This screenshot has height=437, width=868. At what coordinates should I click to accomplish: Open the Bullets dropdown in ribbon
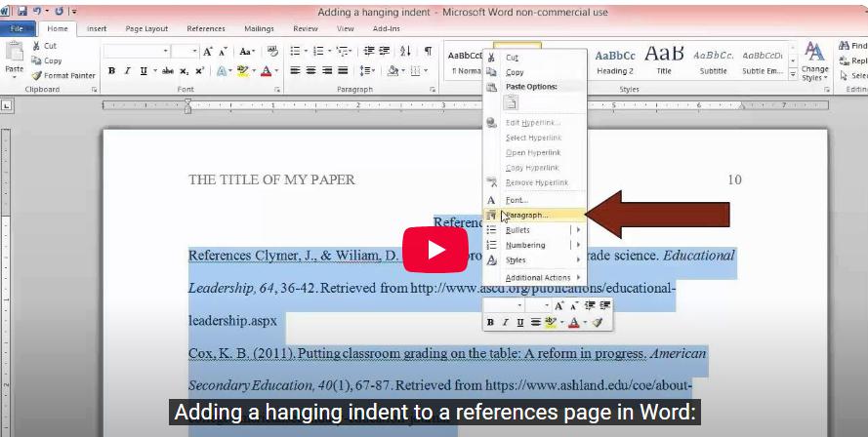tap(307, 52)
